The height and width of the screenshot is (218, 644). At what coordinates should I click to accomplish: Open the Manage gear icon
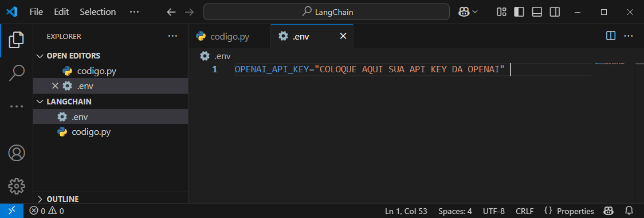(x=17, y=186)
